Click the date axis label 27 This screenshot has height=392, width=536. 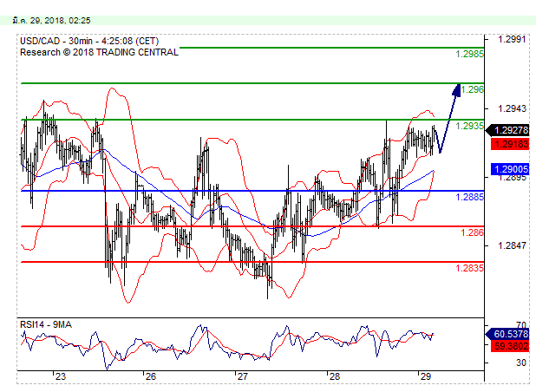pos(242,376)
